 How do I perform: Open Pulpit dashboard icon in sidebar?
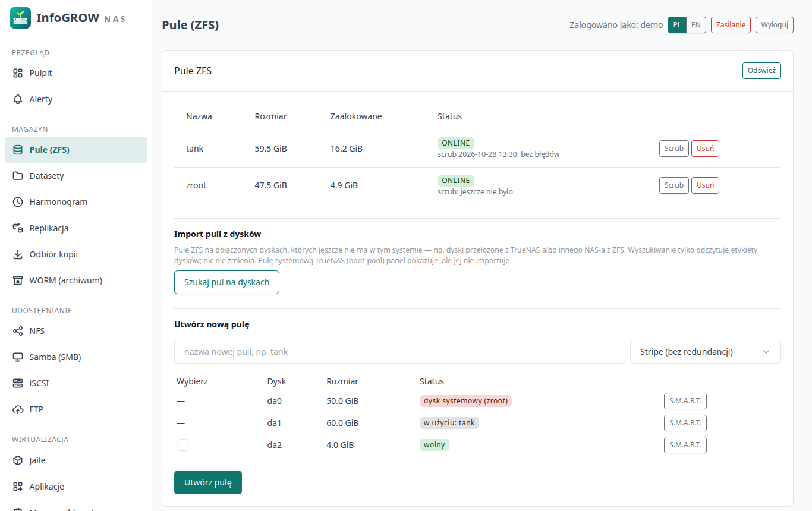coord(18,73)
